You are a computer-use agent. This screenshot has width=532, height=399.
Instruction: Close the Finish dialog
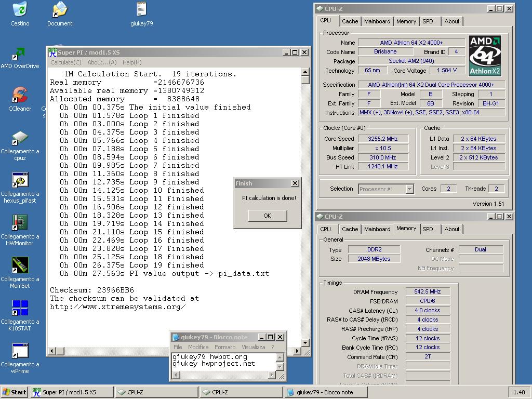[x=295, y=183]
